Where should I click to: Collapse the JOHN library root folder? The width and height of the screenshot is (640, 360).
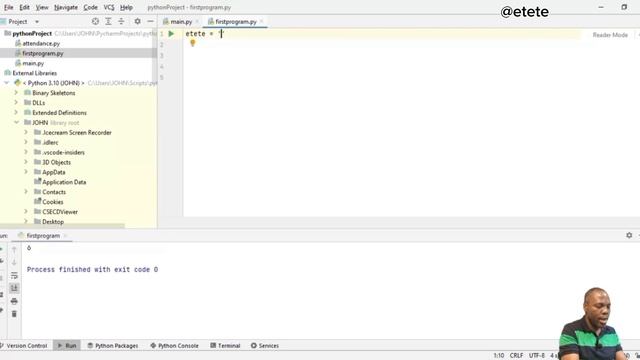[x=16, y=122]
